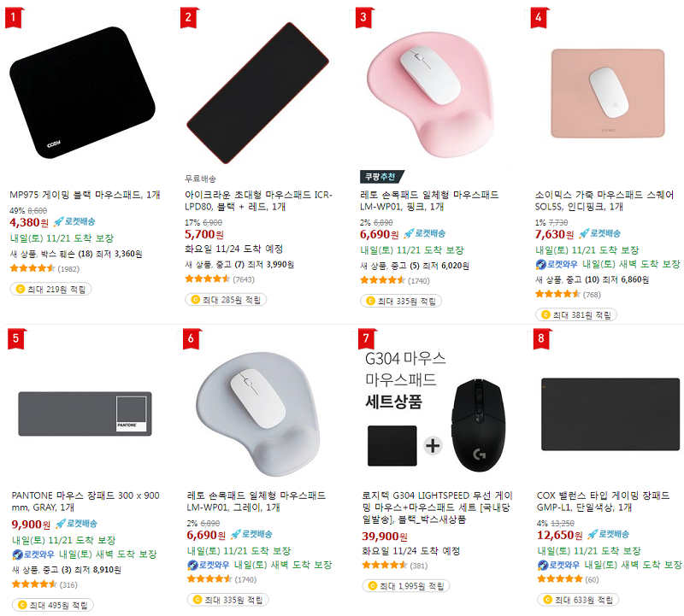Click star rating of COX 밸런스 타입 장패드
This screenshot has width=684, height=616.
pos(560,579)
